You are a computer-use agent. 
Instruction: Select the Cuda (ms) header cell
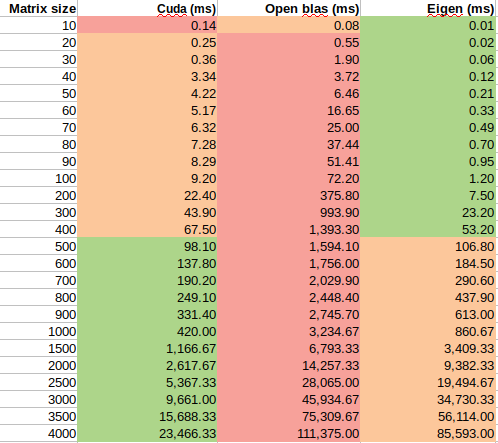(147, 8)
